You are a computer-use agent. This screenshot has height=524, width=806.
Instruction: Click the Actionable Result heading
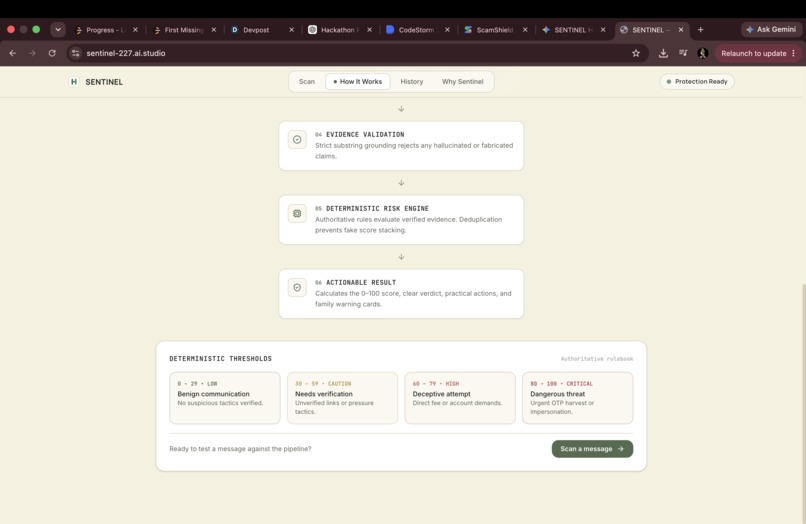[361, 283]
